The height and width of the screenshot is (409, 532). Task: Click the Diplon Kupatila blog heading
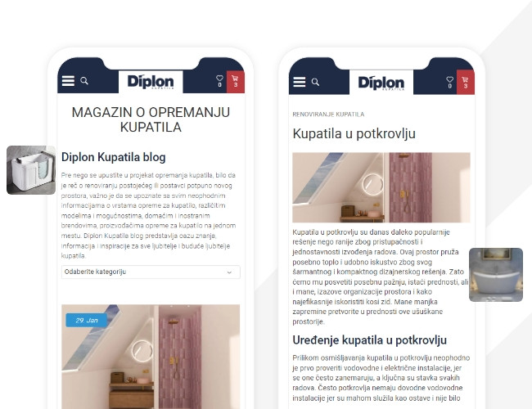click(x=113, y=157)
